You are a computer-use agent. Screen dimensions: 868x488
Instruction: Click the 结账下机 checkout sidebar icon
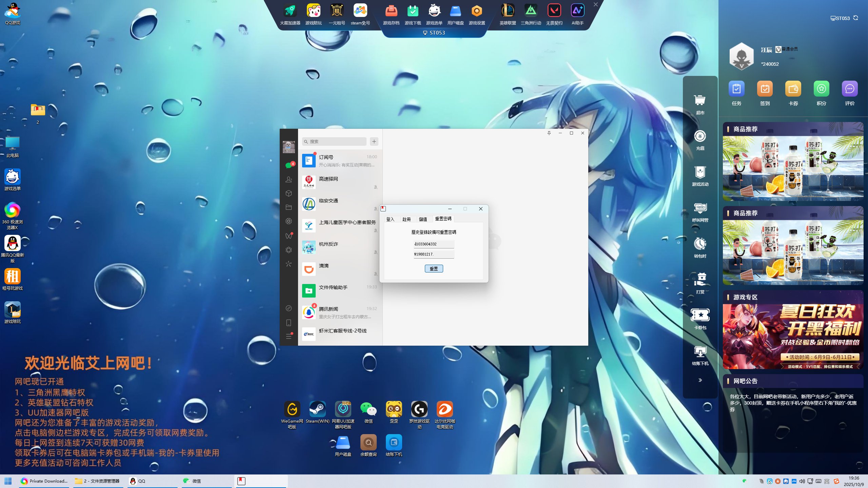tap(700, 351)
